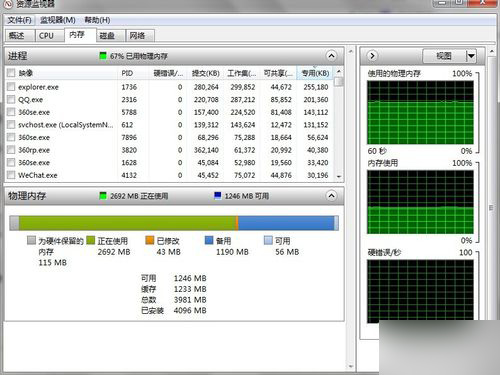Check the svchost.exe process checkbox

coord(11,124)
